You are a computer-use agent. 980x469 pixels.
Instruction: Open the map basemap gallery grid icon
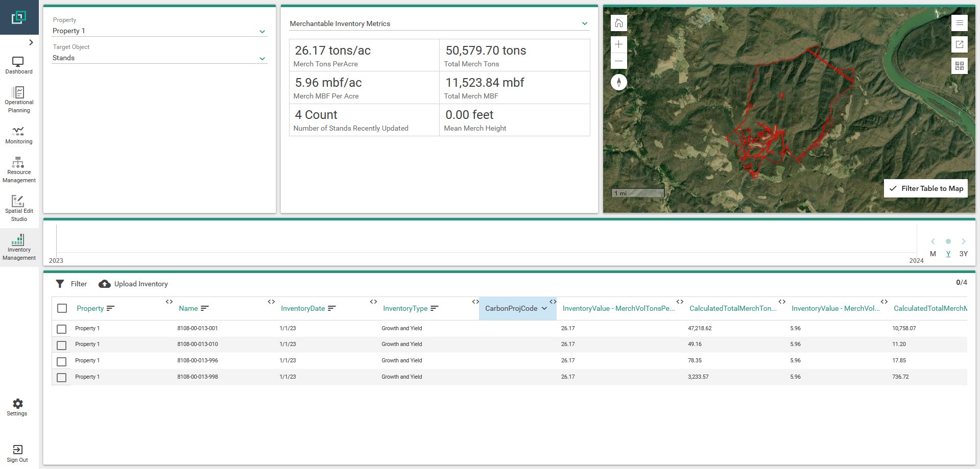pos(959,66)
